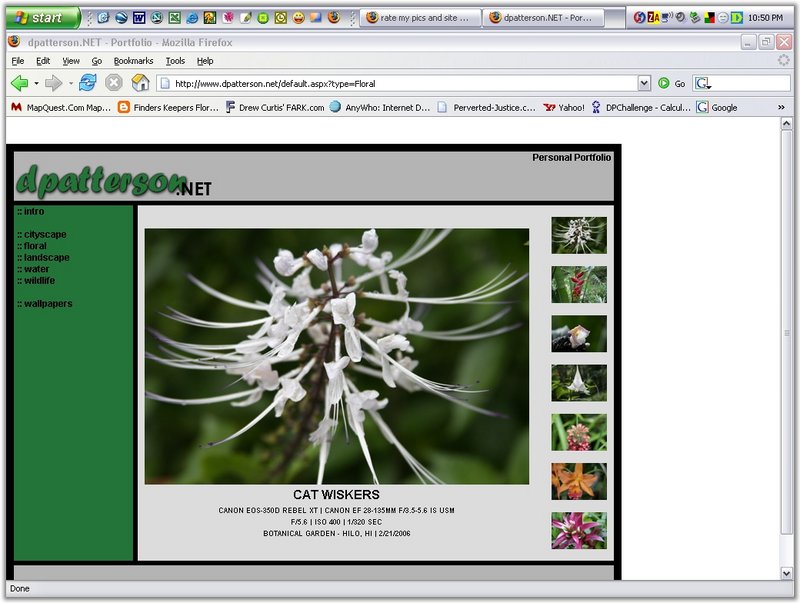Click the page scrollbar up arrow

click(x=786, y=123)
